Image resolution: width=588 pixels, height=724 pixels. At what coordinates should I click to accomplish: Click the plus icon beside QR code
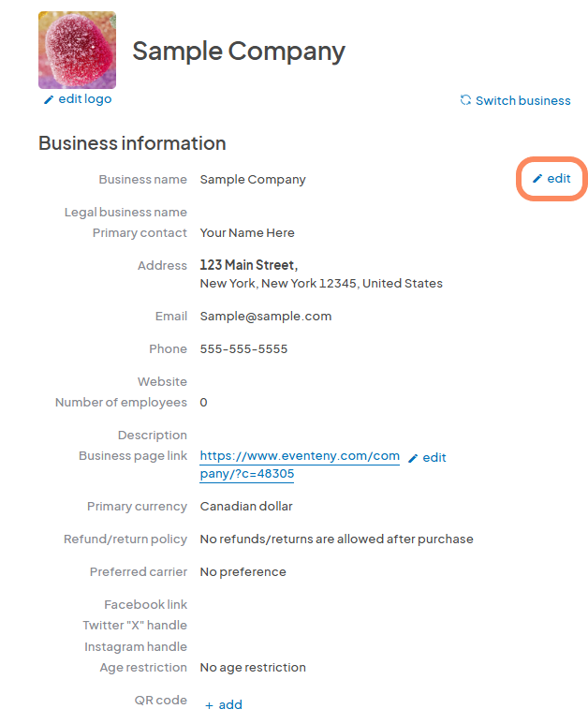point(208,705)
